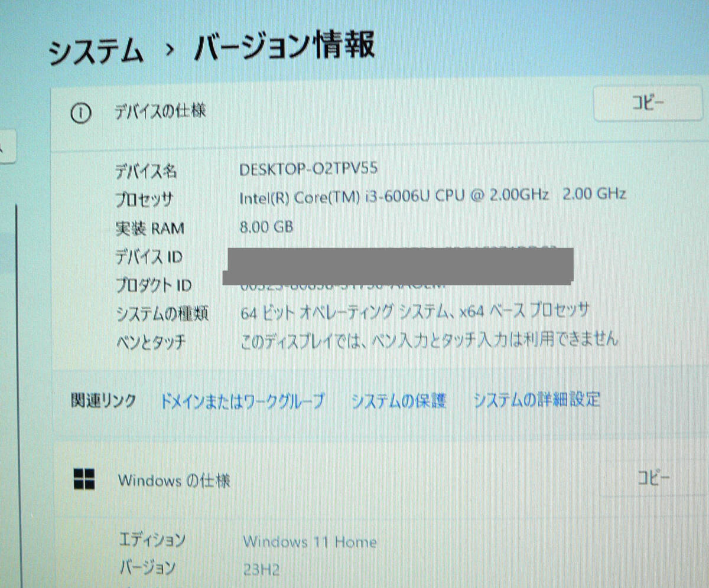
Task: Select the 23H2 version value
Action: click(x=261, y=570)
